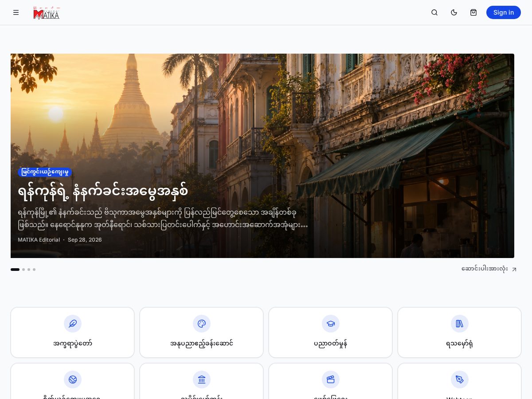532x399 pixels.
Task: Click the museum building icon category card
Action: (202, 381)
